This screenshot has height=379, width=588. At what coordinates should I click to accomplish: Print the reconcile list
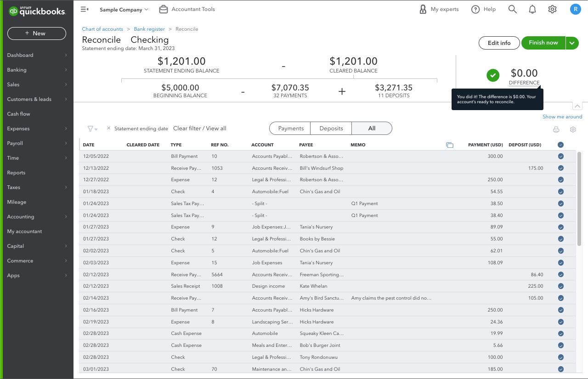pyautogui.click(x=556, y=130)
